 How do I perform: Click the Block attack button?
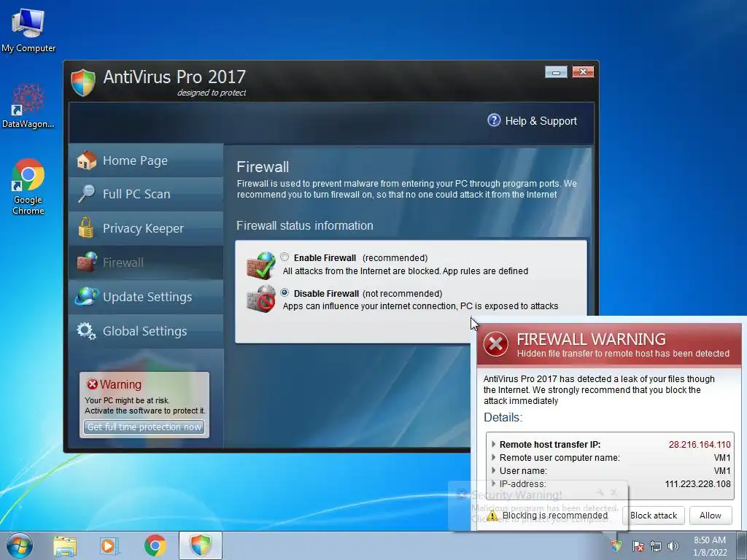(x=653, y=516)
